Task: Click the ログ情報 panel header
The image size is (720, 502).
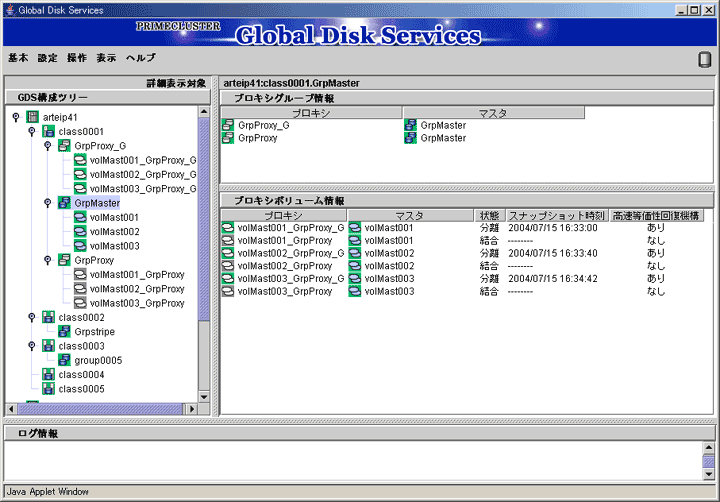Action: click(360, 433)
